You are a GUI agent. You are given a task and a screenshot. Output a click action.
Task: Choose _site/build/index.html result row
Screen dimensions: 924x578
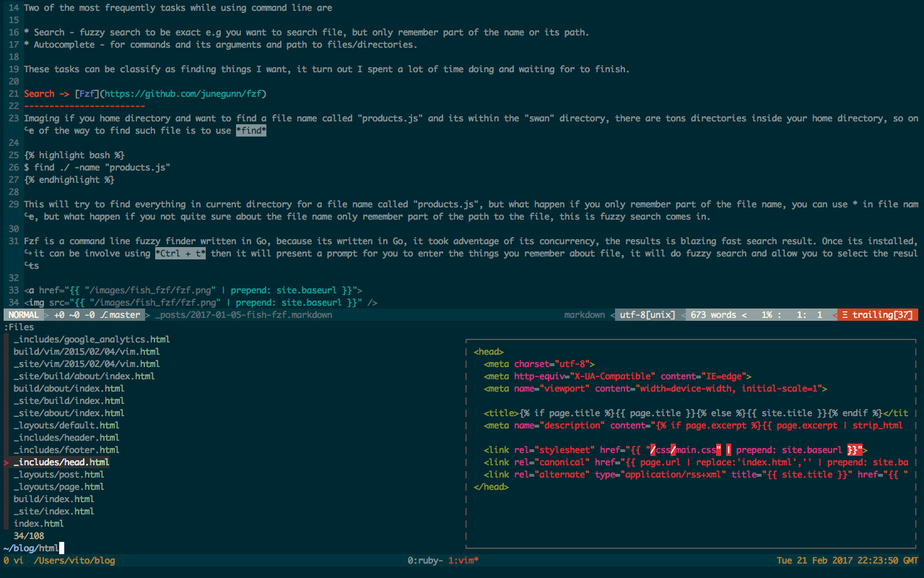69,400
